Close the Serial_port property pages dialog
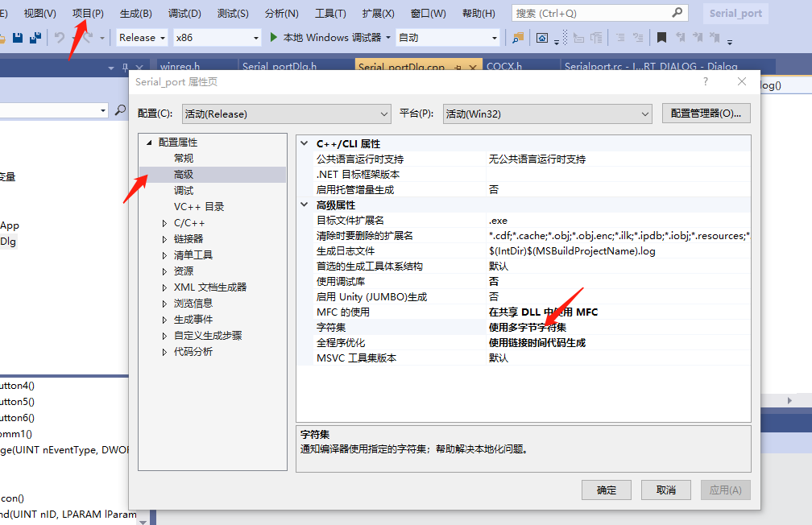Image resolution: width=812 pixels, height=525 pixels. pos(742,82)
